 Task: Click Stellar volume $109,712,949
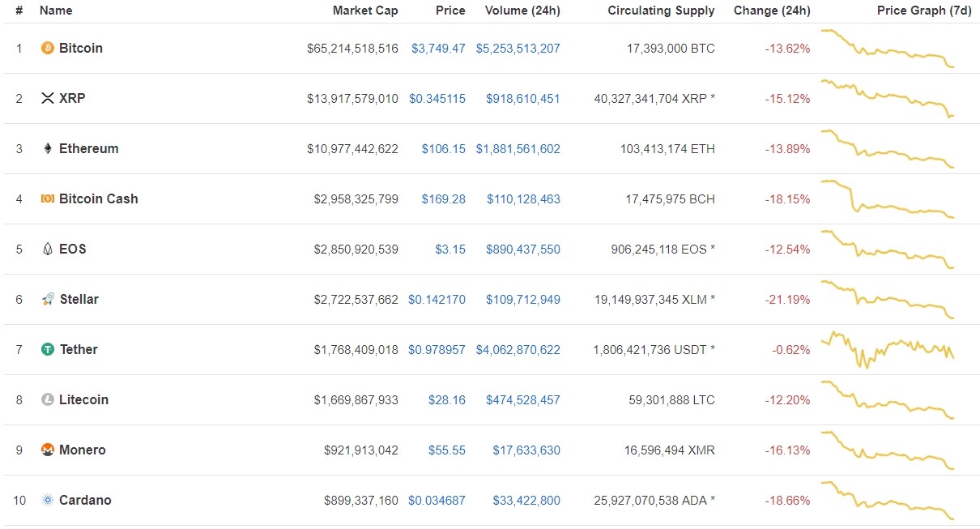click(x=523, y=300)
